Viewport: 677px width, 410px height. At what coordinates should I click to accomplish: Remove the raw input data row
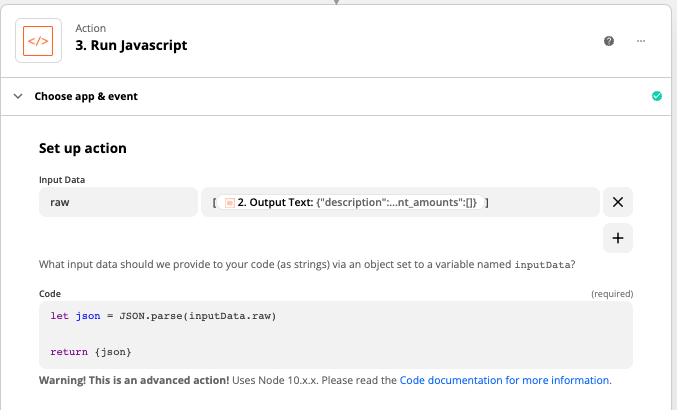point(618,202)
